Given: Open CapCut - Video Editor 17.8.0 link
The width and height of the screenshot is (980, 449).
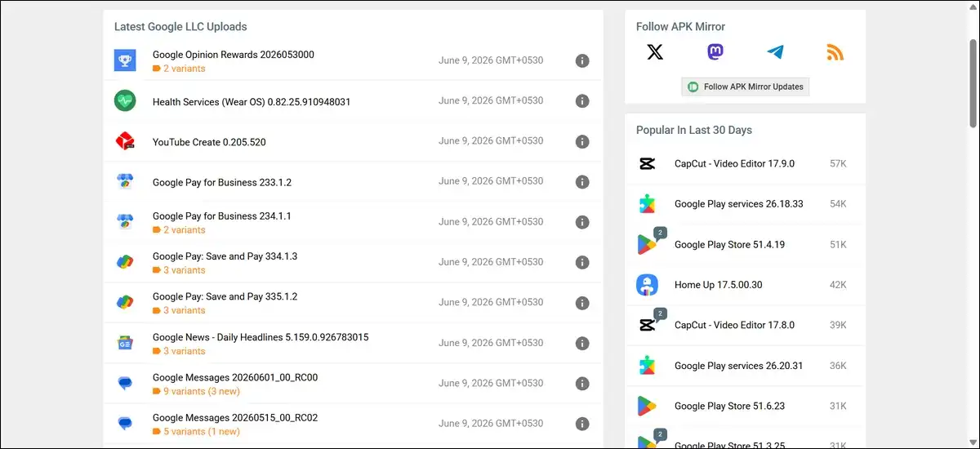Looking at the screenshot, I should (x=734, y=325).
